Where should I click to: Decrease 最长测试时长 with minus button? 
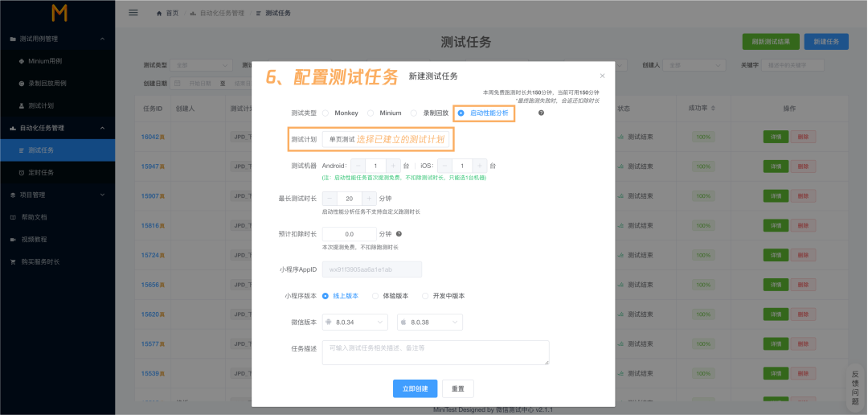tap(330, 199)
